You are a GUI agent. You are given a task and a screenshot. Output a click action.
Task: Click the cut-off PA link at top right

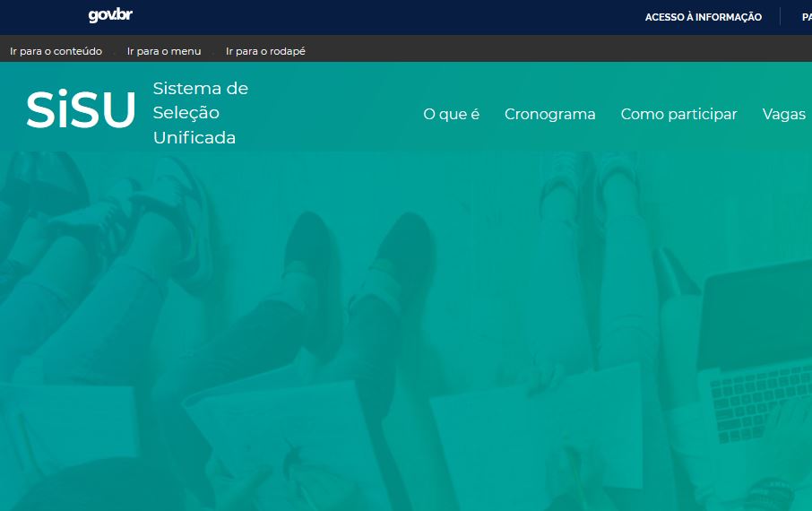pos(806,17)
